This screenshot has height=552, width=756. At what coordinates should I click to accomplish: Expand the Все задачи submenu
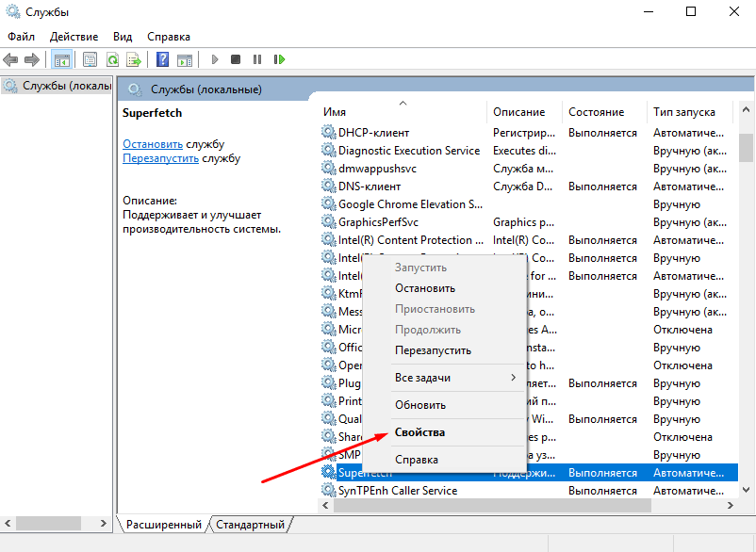[x=444, y=378]
